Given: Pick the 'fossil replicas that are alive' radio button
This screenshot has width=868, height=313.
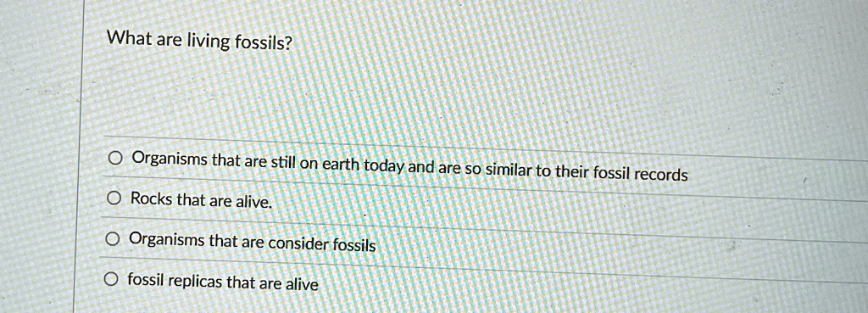Looking at the screenshot, I should coord(111,278).
